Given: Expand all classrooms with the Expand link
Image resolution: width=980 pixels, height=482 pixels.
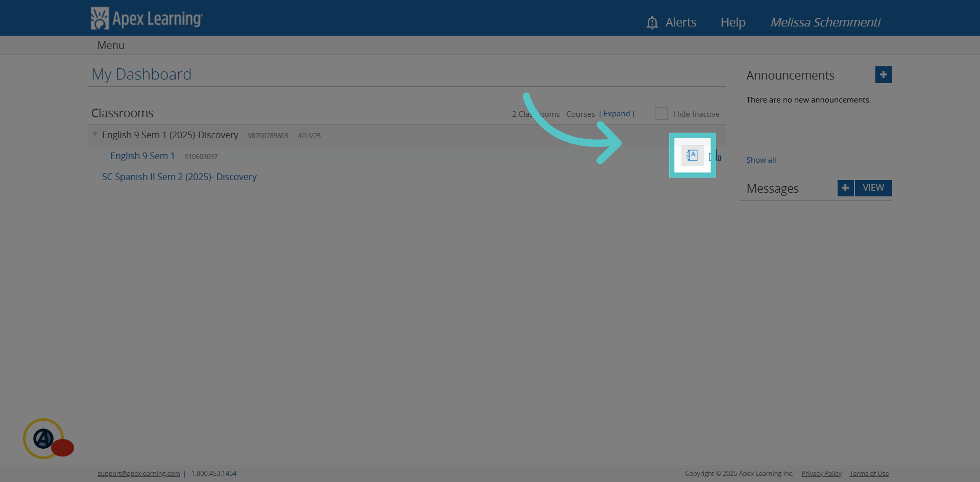Looking at the screenshot, I should click(x=617, y=114).
